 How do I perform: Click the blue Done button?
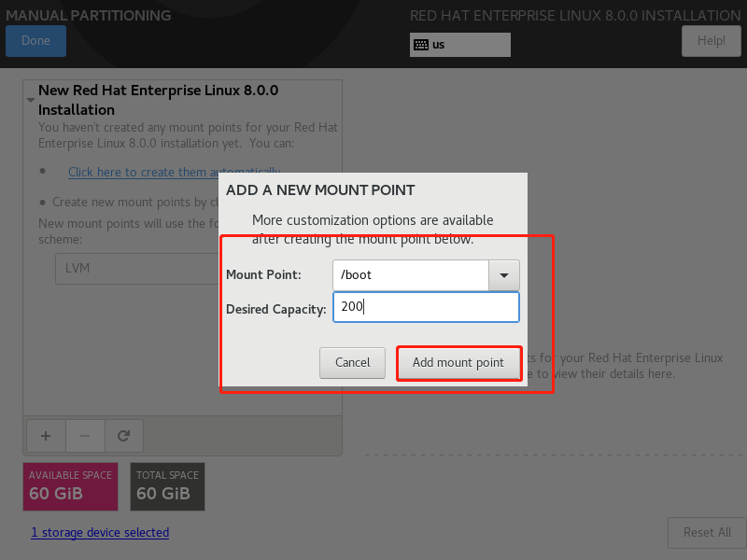35,41
